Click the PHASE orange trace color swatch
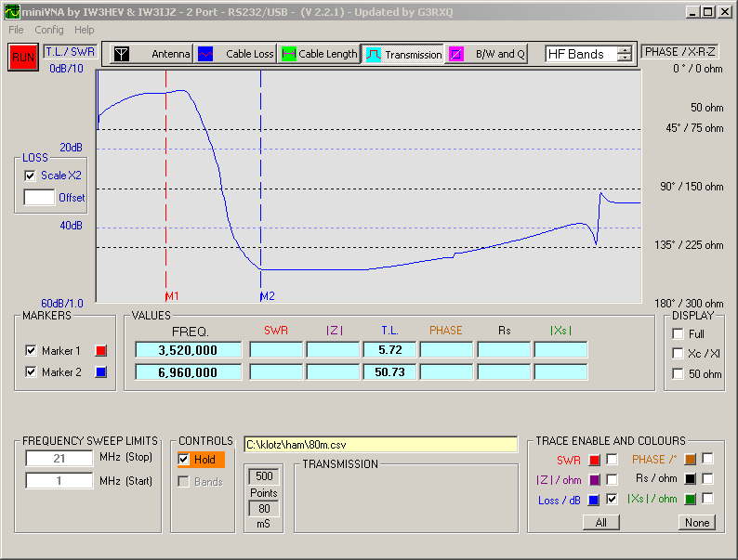The image size is (738, 560). [690, 460]
